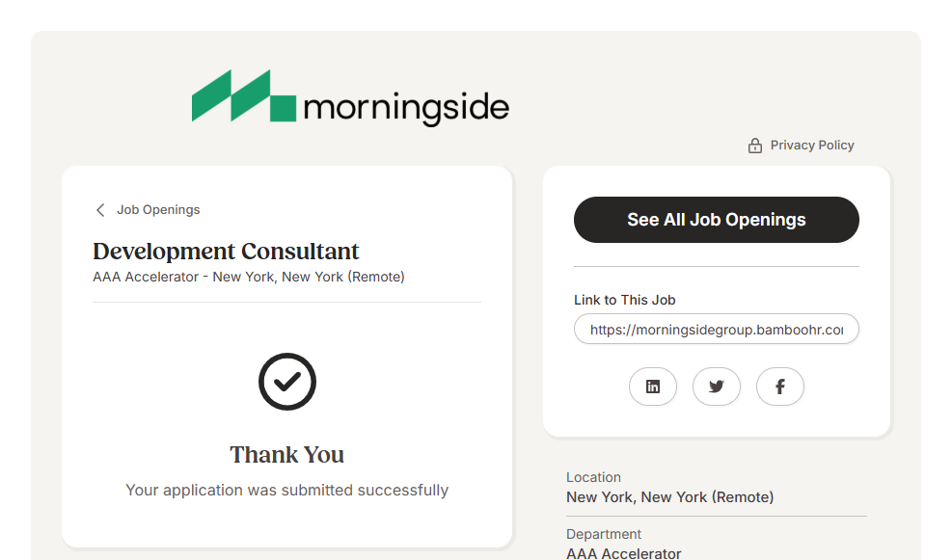Image resolution: width=952 pixels, height=560 pixels.
Task: Click the back chevron next to Job Openings
Action: [100, 210]
